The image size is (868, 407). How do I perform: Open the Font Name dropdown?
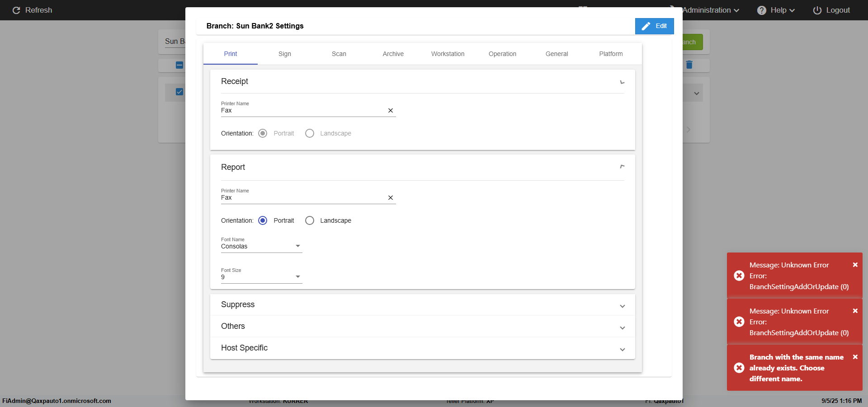tap(297, 246)
